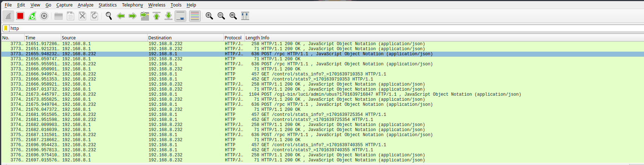Go to specified packet icon

coord(145,16)
